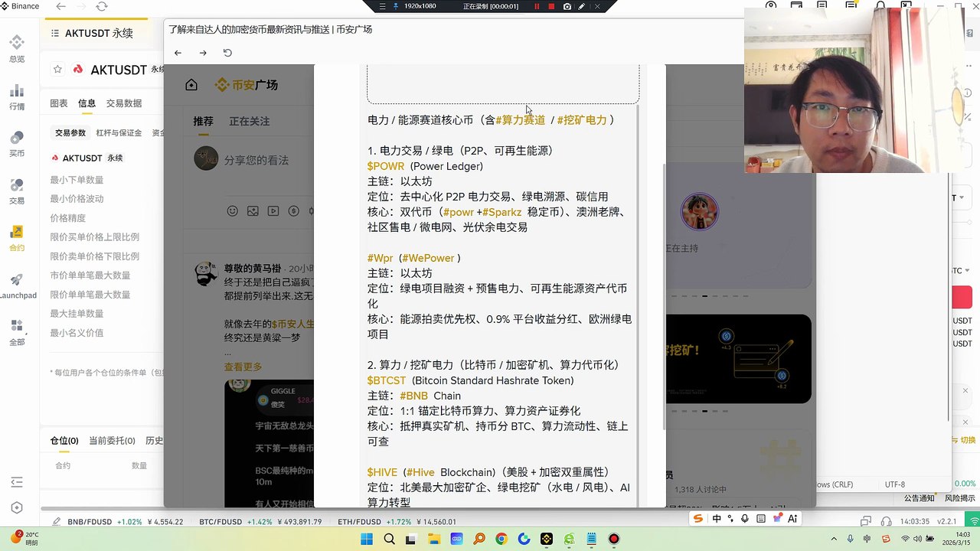Viewport: 980px width, 551px height.
Task: Open the Windows Start menu
Action: [367, 540]
